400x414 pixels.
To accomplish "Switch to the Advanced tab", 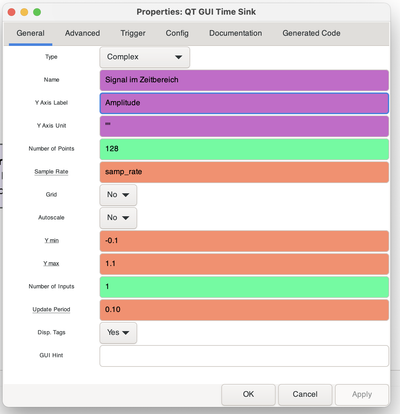I will pyautogui.click(x=82, y=33).
